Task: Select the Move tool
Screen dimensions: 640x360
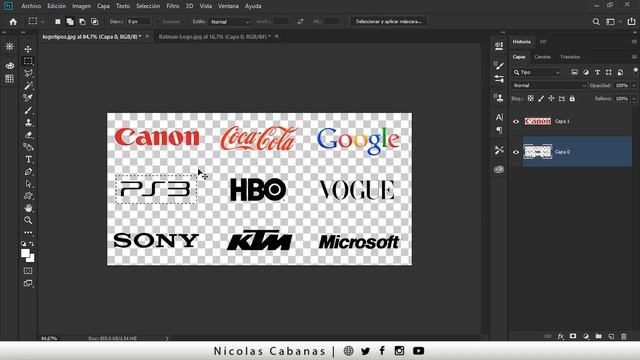Action: [x=28, y=49]
